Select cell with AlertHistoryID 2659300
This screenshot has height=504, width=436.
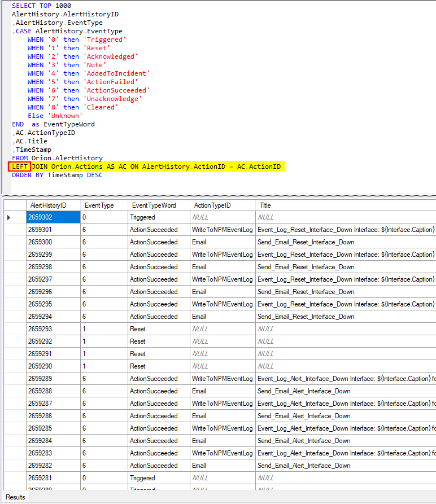click(x=53, y=242)
